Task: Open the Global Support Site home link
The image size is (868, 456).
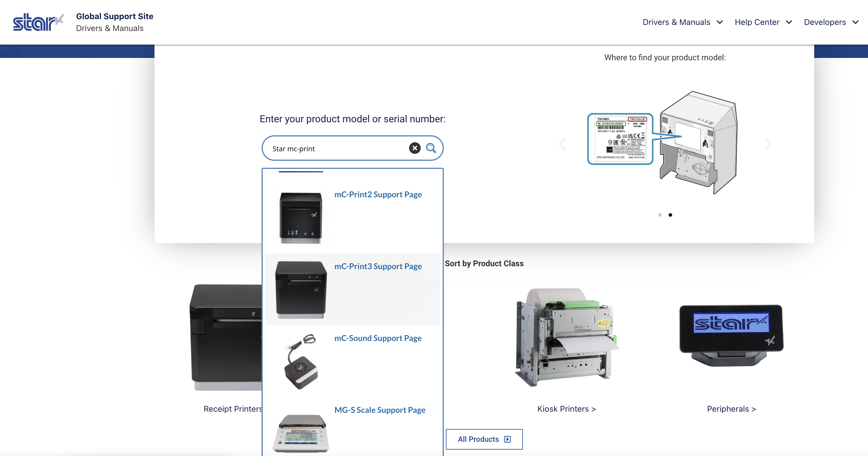Action: tap(115, 16)
